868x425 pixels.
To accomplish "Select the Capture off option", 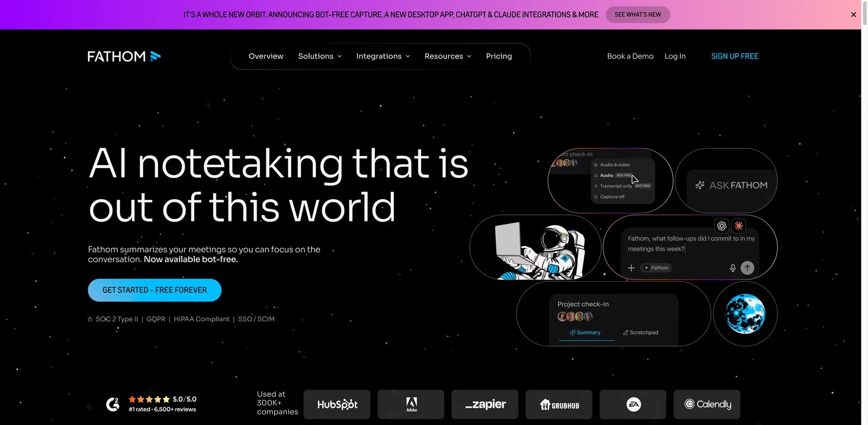I will pyautogui.click(x=609, y=196).
